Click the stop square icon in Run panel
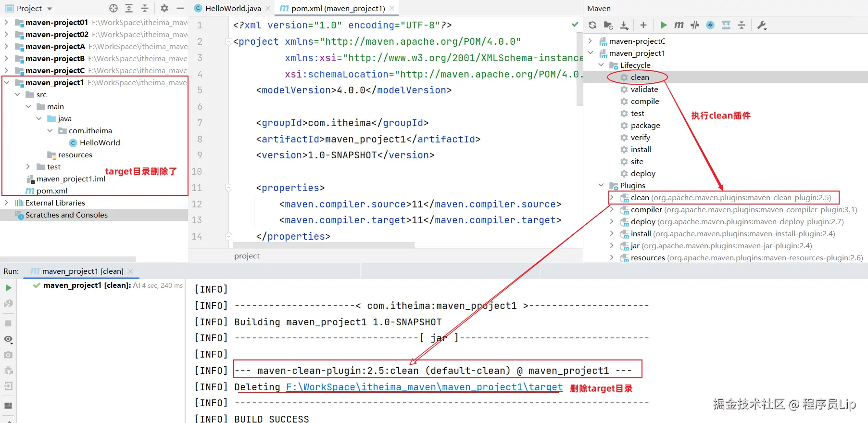Viewport: 868px width, 423px height. coord(8,323)
